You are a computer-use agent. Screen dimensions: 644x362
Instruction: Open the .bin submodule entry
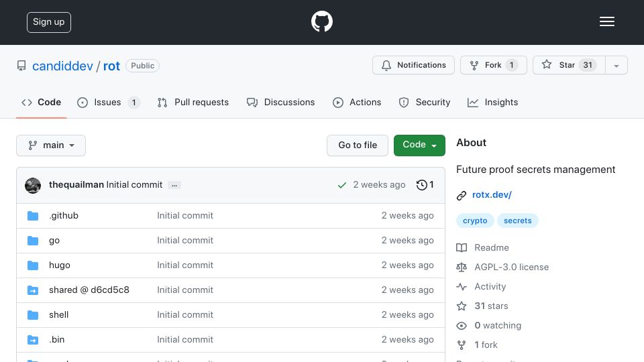coord(56,339)
